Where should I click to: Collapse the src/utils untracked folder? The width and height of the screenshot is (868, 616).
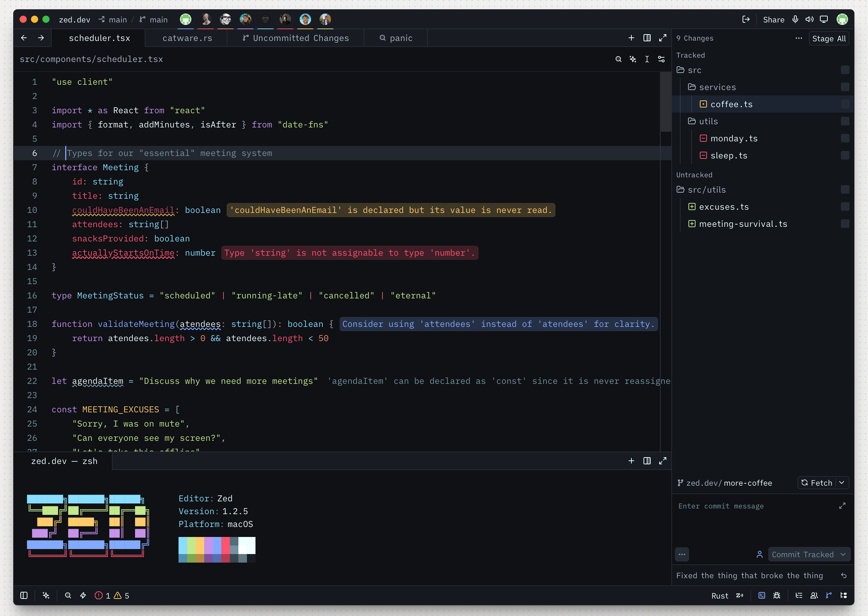[701, 189]
